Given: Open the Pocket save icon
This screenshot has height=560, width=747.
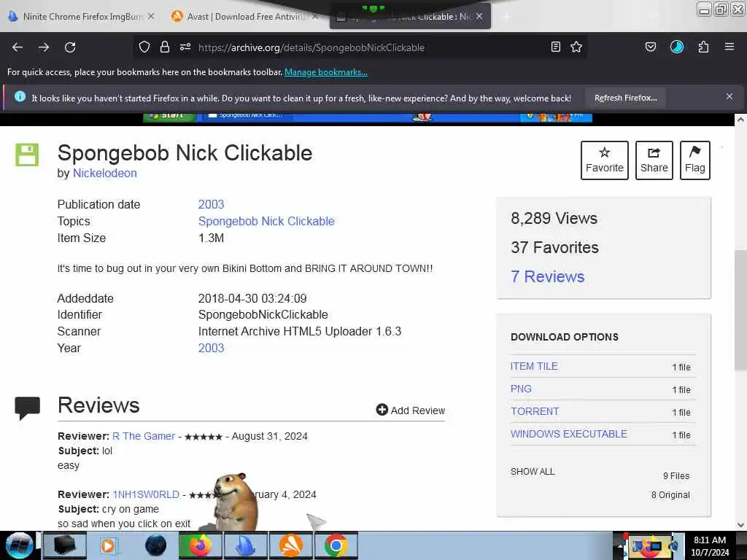Looking at the screenshot, I should 651,47.
